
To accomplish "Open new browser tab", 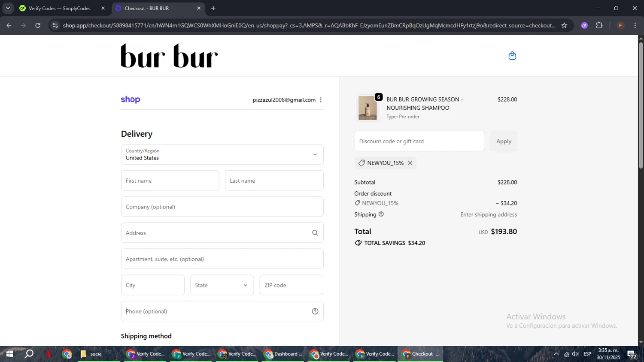I will point(213,8).
